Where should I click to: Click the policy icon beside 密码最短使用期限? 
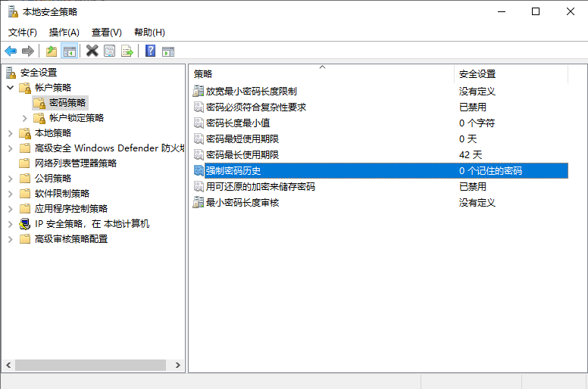[199, 139]
